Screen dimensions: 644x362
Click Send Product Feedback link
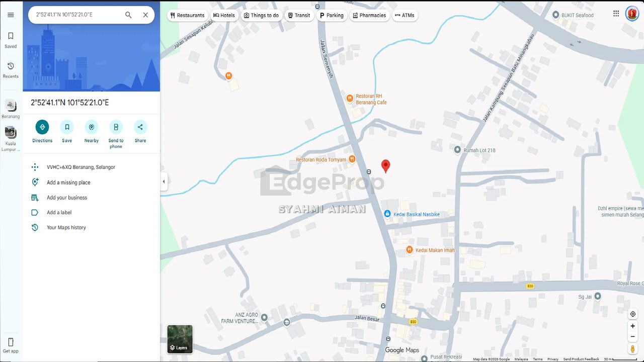point(581,359)
